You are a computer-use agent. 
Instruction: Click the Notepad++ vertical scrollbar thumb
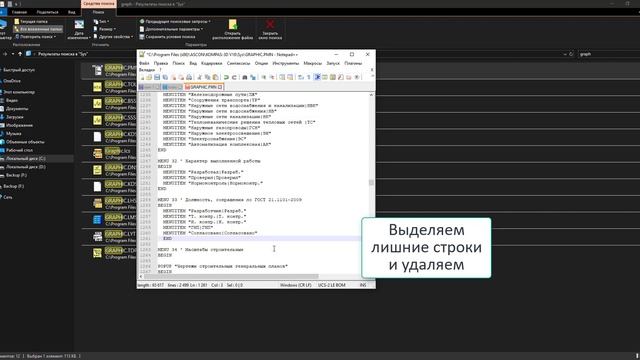click(371, 182)
